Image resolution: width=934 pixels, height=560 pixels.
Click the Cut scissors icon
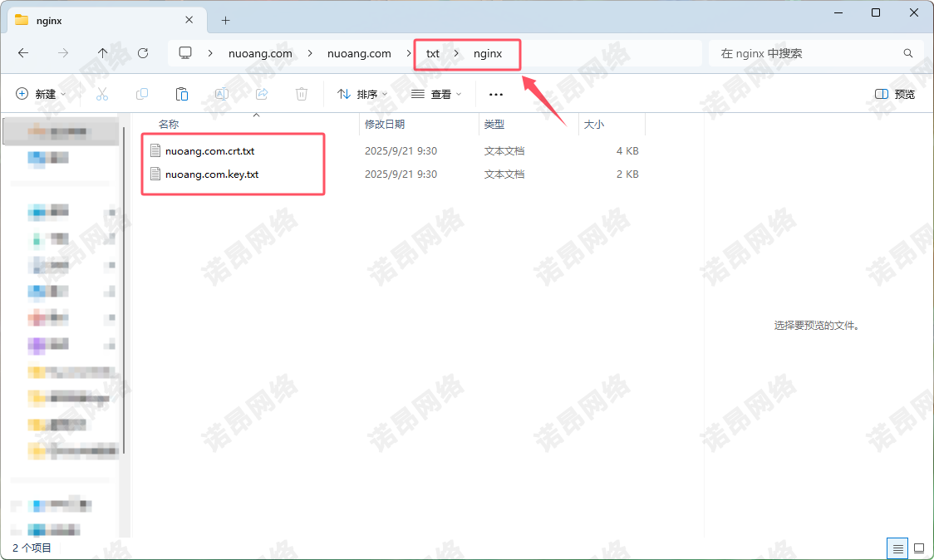[x=102, y=95]
